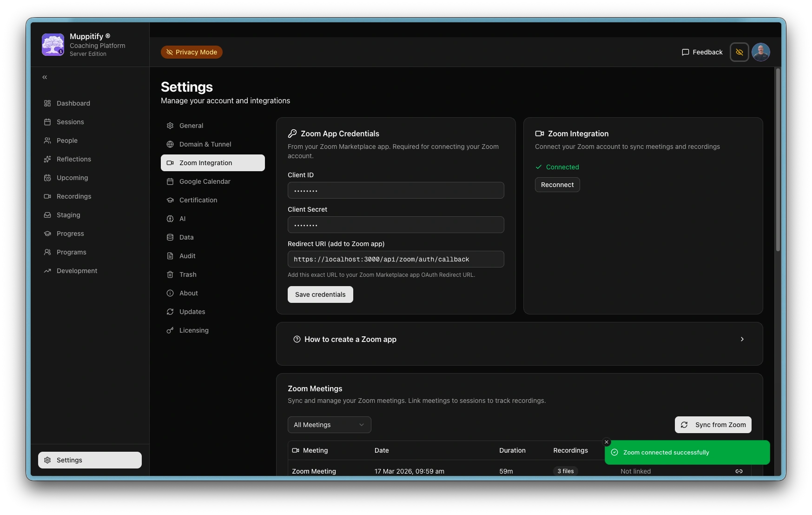Click the Muppitify tree logo icon
The image size is (812, 515).
[53, 45]
